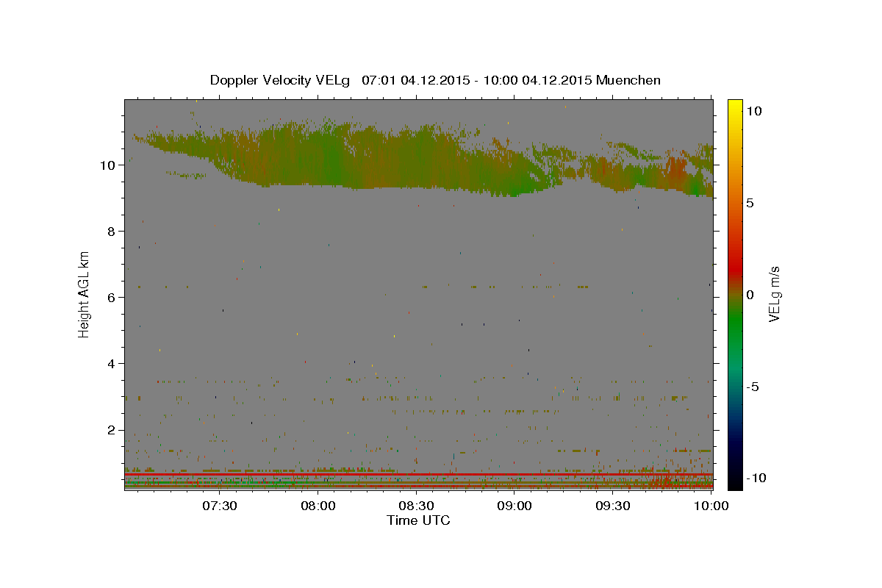Click the height tick label 8

click(113, 231)
